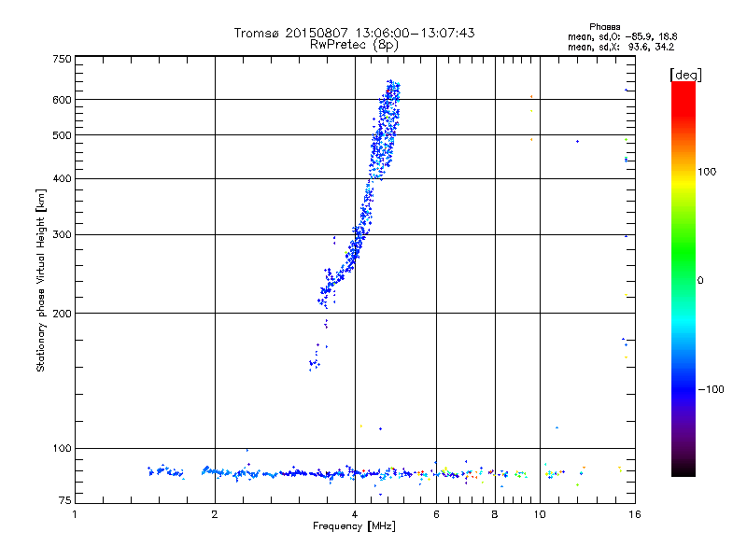
Task: Click the blue data point just above 100 km past 4 MHz
Action: pyautogui.click(x=380, y=429)
